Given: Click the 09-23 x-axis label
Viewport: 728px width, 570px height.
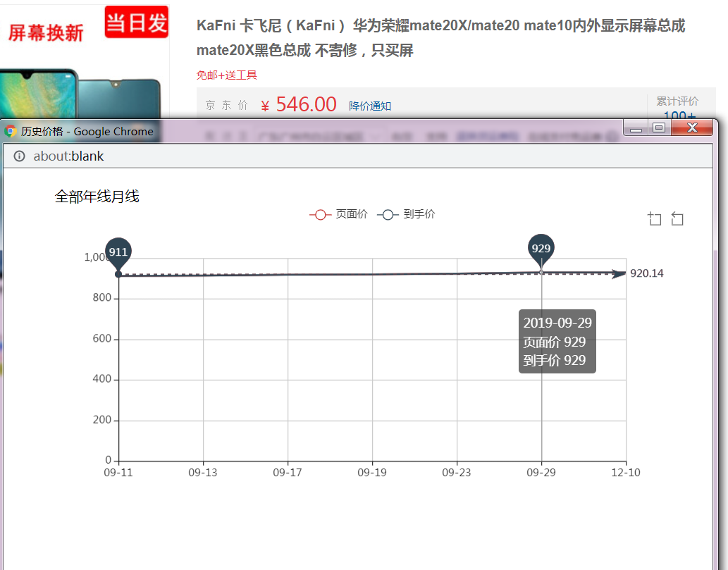Looking at the screenshot, I should coord(457,473).
